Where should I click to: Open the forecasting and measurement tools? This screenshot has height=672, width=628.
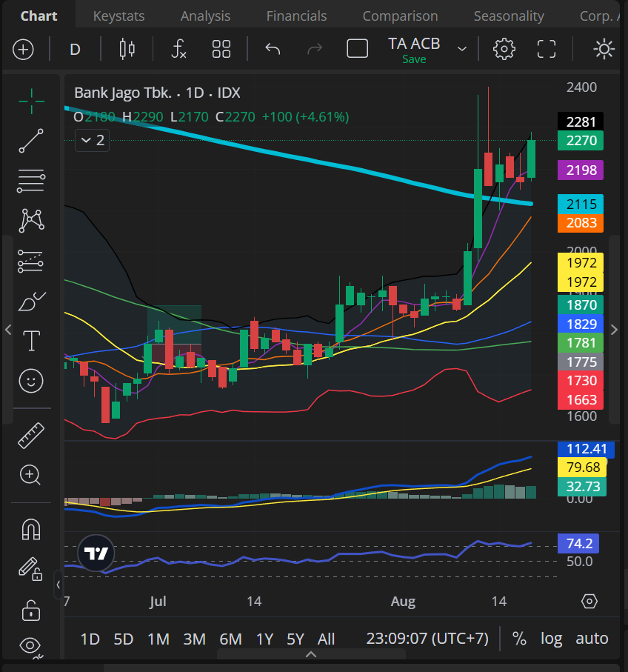pos(31,261)
